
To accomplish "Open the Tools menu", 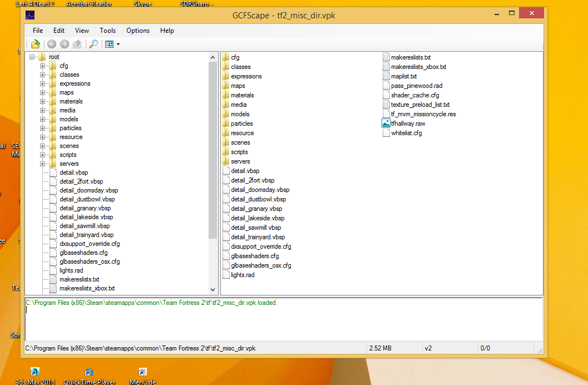I will point(107,31).
